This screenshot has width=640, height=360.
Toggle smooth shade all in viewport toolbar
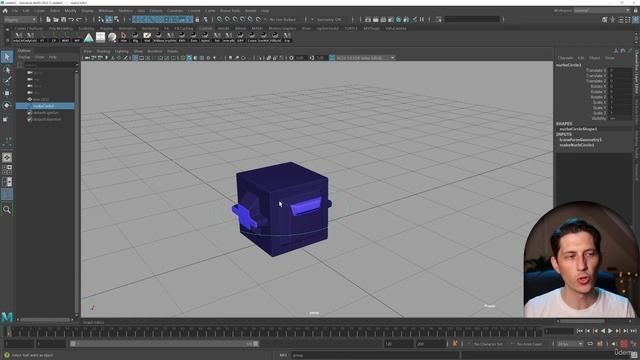click(x=189, y=58)
